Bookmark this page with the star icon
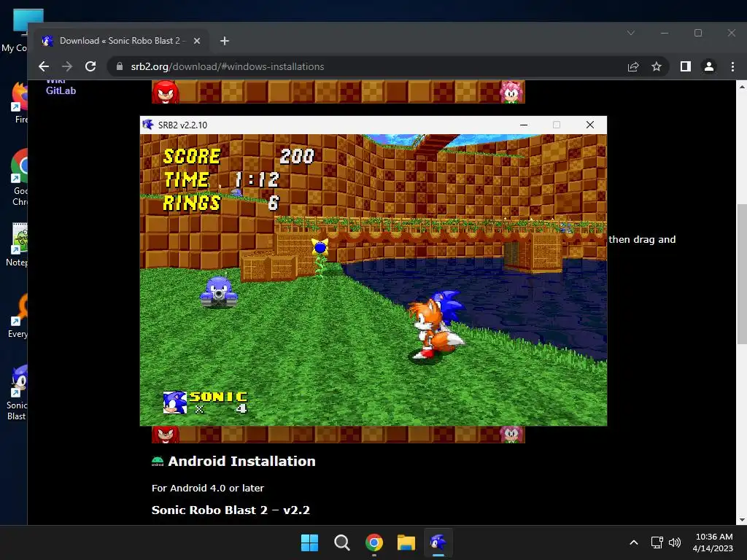This screenshot has height=560, width=747. tap(657, 66)
